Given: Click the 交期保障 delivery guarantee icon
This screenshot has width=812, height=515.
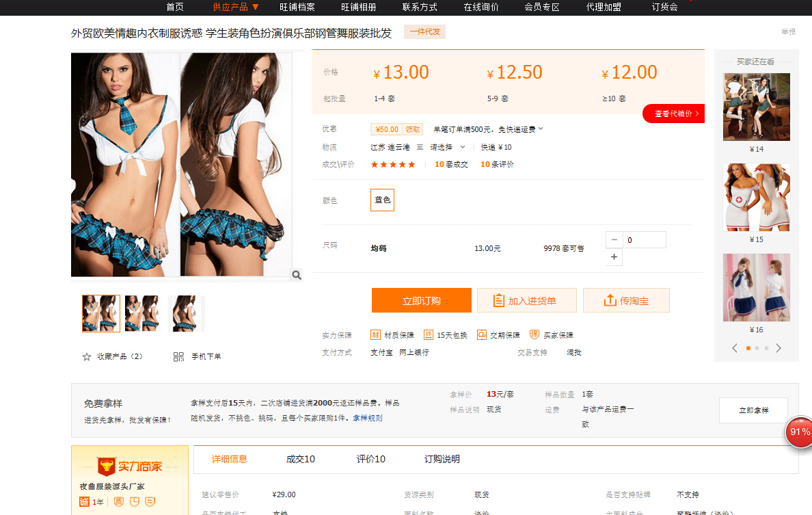Looking at the screenshot, I should coord(482,335).
